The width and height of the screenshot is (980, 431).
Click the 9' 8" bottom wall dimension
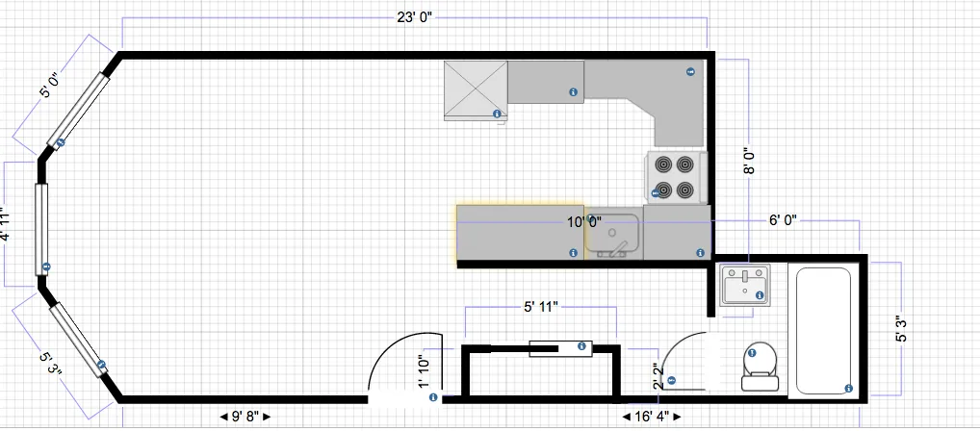tap(245, 417)
